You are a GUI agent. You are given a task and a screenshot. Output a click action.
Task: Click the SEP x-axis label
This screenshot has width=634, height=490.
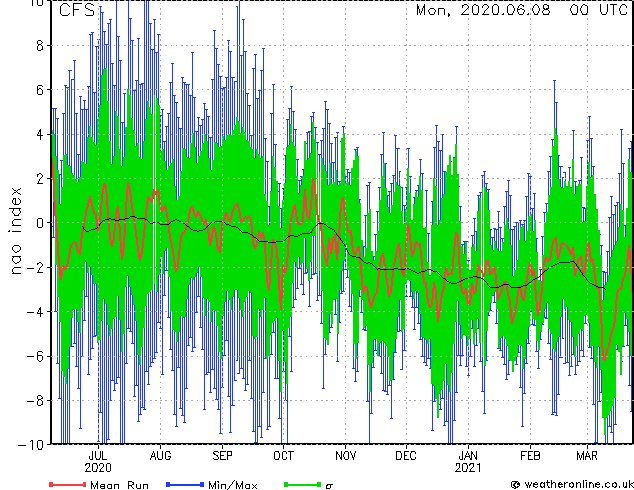[x=222, y=456]
